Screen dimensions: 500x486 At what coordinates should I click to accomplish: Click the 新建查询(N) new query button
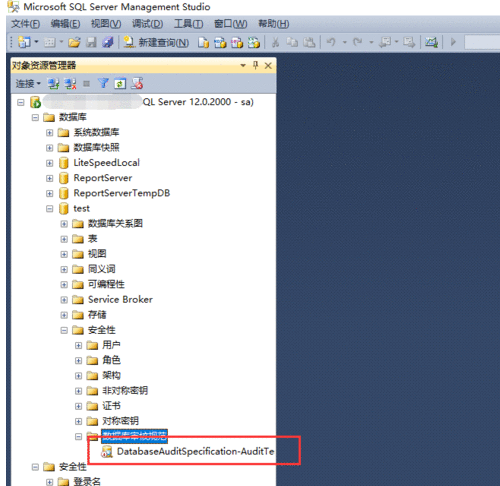tap(156, 42)
